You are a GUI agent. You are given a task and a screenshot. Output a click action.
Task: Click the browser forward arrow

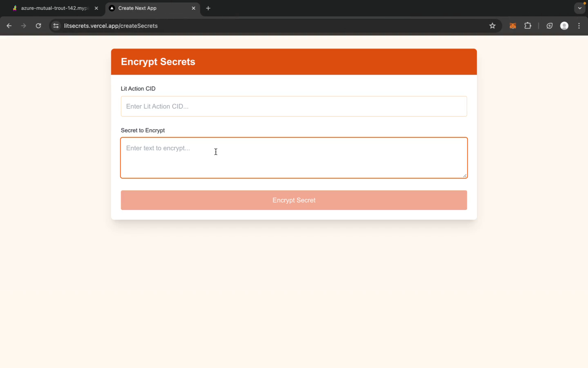coord(24,26)
